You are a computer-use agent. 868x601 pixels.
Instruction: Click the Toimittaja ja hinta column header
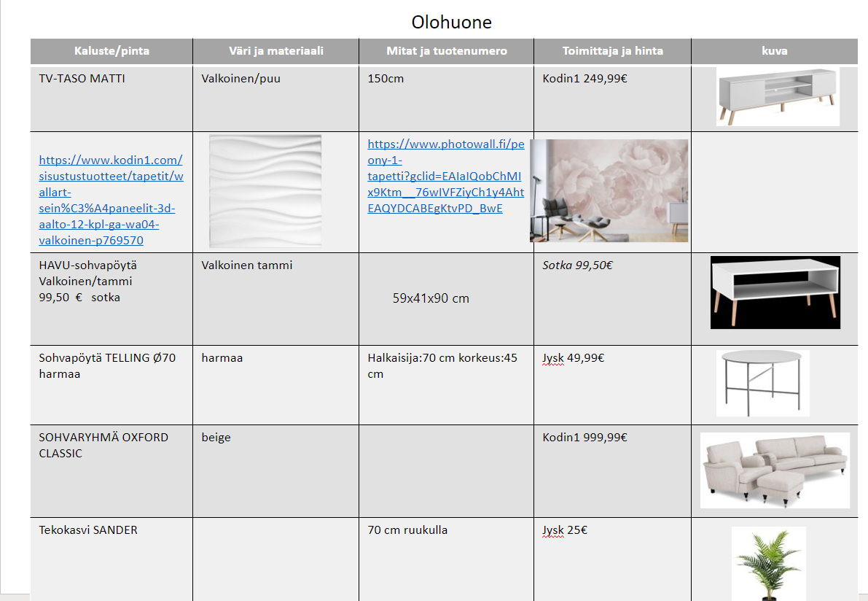(x=613, y=51)
